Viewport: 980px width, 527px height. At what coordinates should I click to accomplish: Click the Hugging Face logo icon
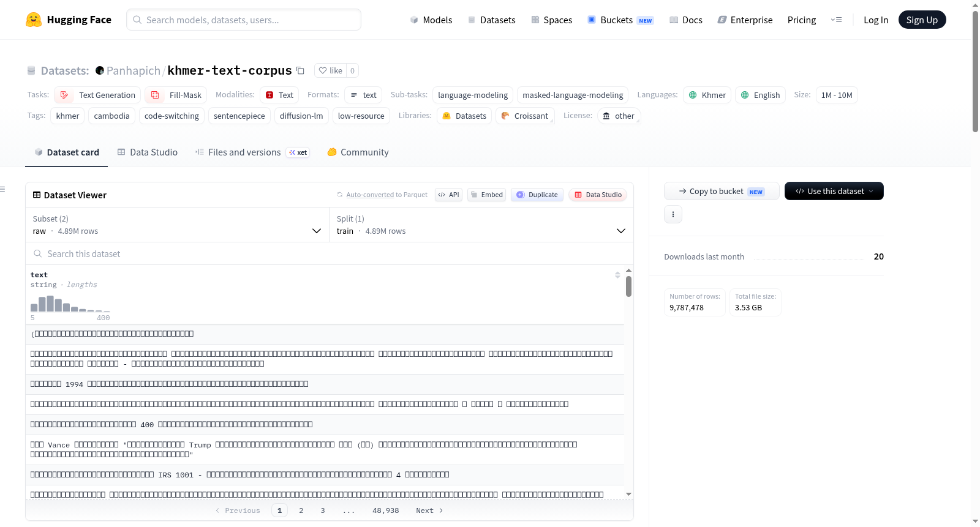(34, 20)
